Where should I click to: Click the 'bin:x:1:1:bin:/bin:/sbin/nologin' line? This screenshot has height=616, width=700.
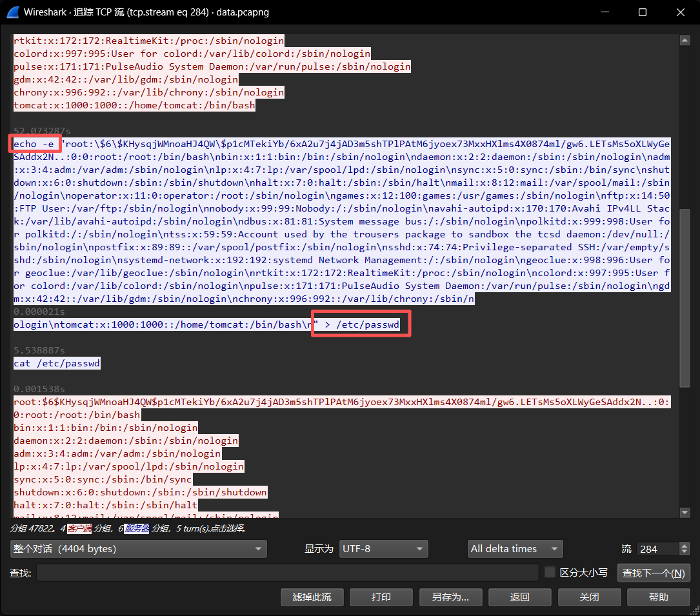point(105,428)
